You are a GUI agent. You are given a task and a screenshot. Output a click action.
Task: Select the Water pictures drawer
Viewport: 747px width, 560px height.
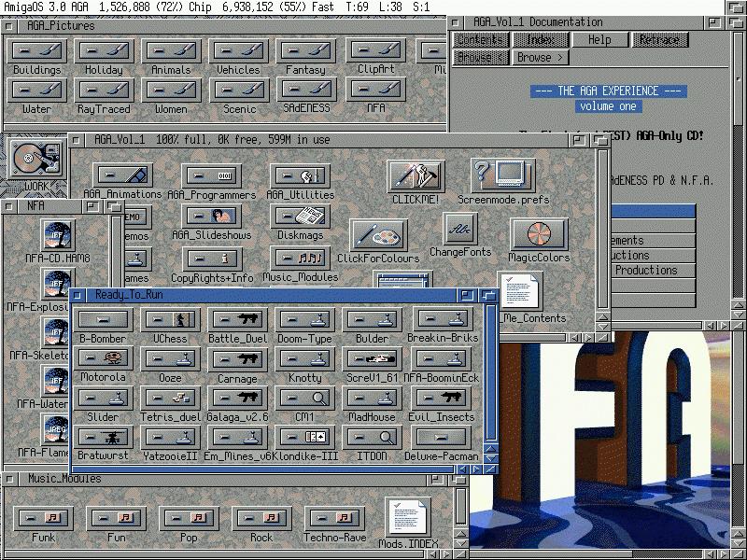[x=37, y=90]
